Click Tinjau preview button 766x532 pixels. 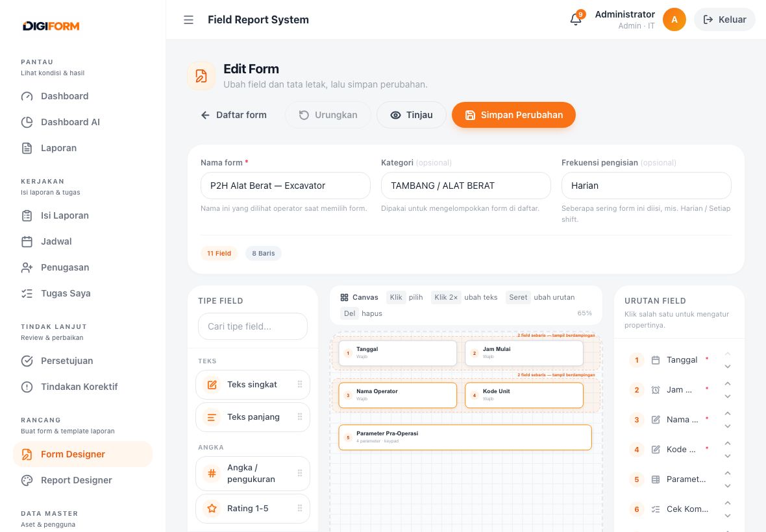[412, 115]
